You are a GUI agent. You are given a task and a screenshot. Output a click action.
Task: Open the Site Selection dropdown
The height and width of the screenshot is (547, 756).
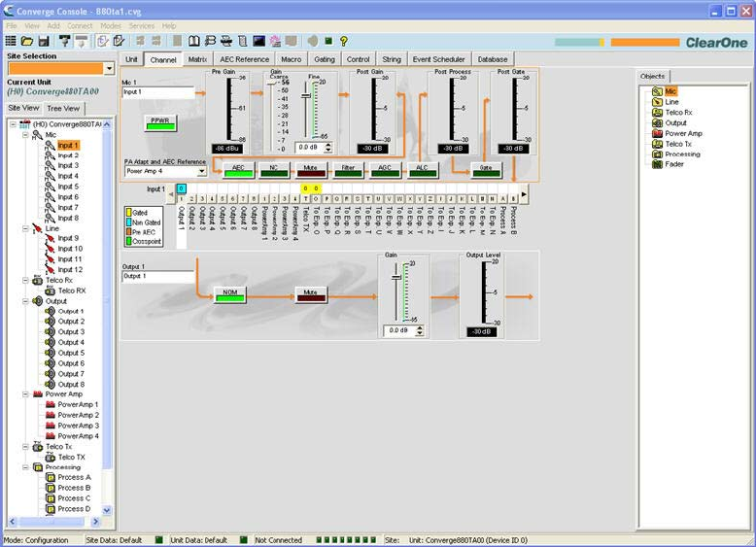coord(109,69)
